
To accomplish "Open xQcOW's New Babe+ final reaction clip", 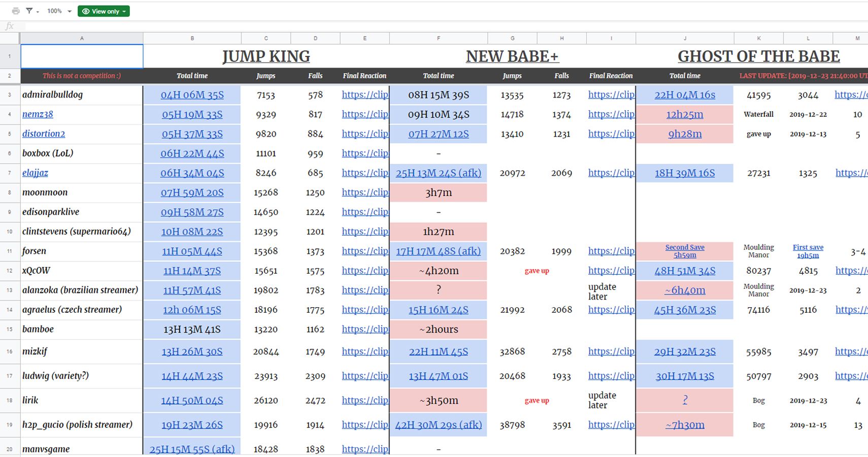I will (611, 271).
